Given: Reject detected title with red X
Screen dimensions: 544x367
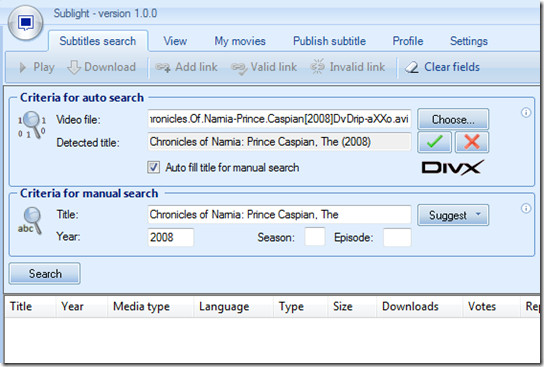Looking at the screenshot, I should coord(472,142).
